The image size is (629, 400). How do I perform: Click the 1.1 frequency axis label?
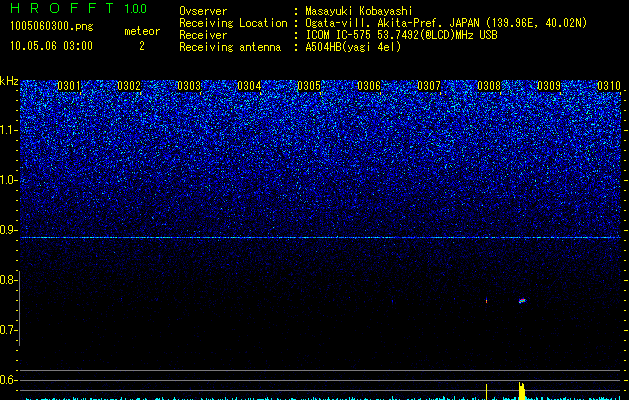(x=8, y=130)
